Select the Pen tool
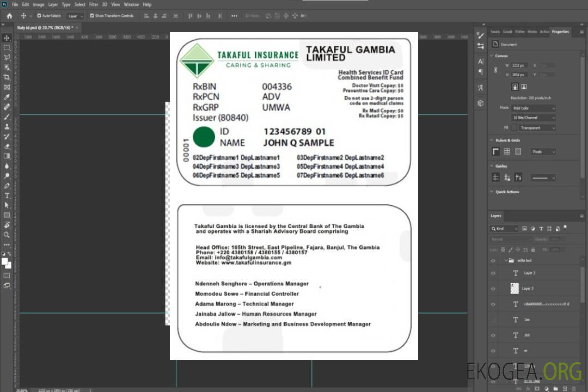The width and height of the screenshot is (588, 392). coord(7,186)
